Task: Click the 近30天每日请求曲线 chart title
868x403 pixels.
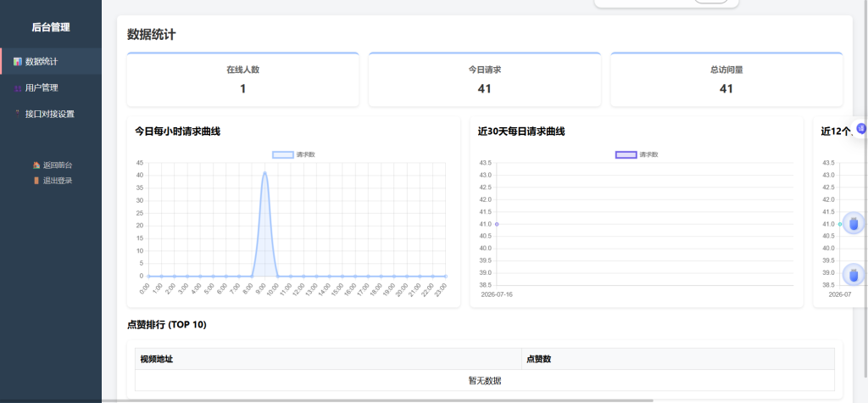Action: click(x=521, y=132)
